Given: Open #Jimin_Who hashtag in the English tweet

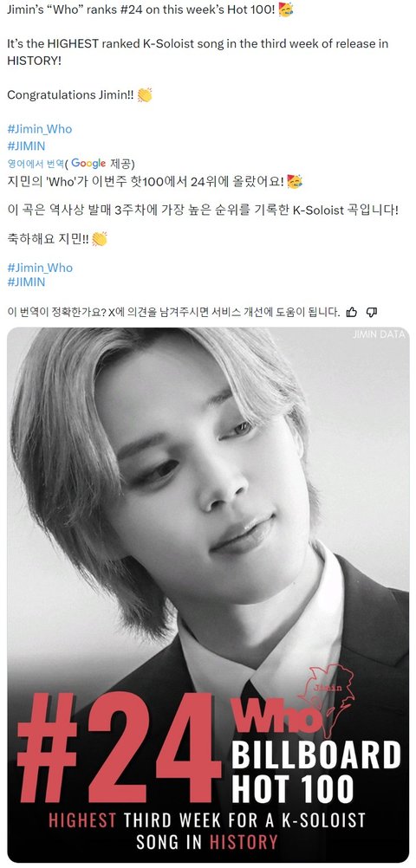Looking at the screenshot, I should pyautogui.click(x=39, y=129).
